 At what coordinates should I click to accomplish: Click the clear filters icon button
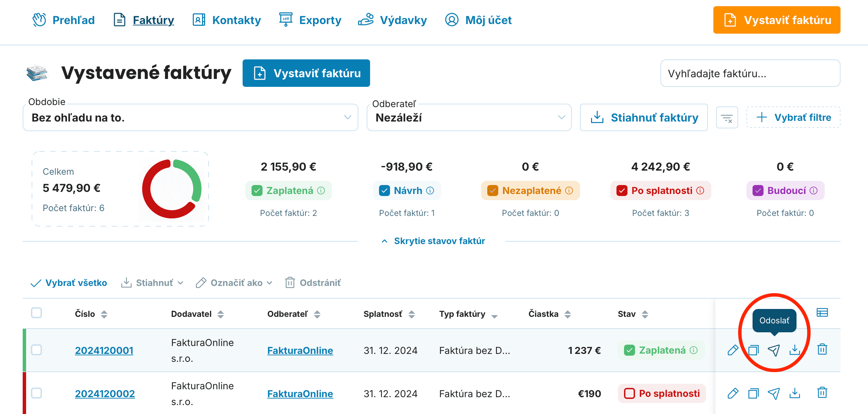pyautogui.click(x=727, y=118)
